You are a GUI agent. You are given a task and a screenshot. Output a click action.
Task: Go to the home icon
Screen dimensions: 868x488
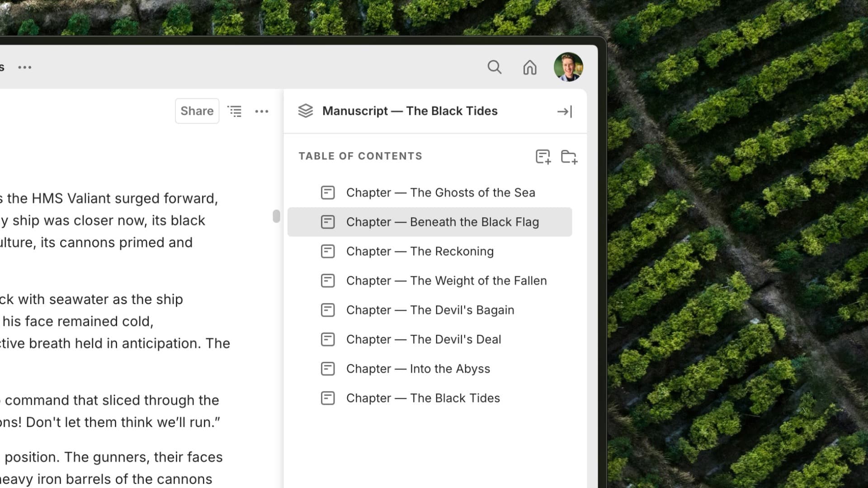tap(530, 67)
